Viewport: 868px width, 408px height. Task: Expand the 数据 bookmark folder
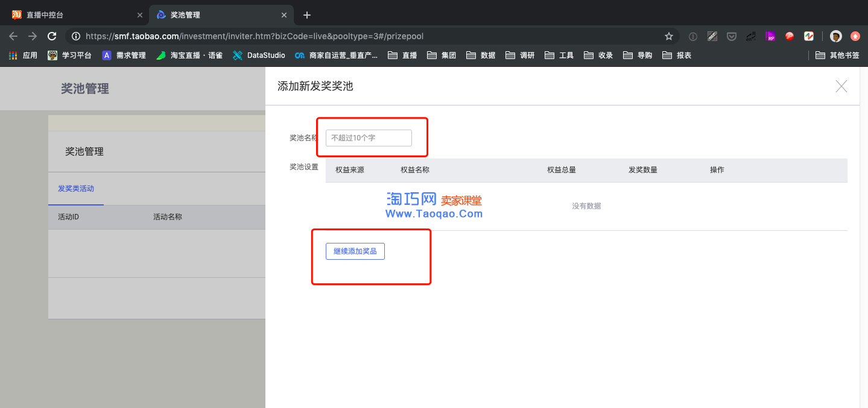point(481,55)
